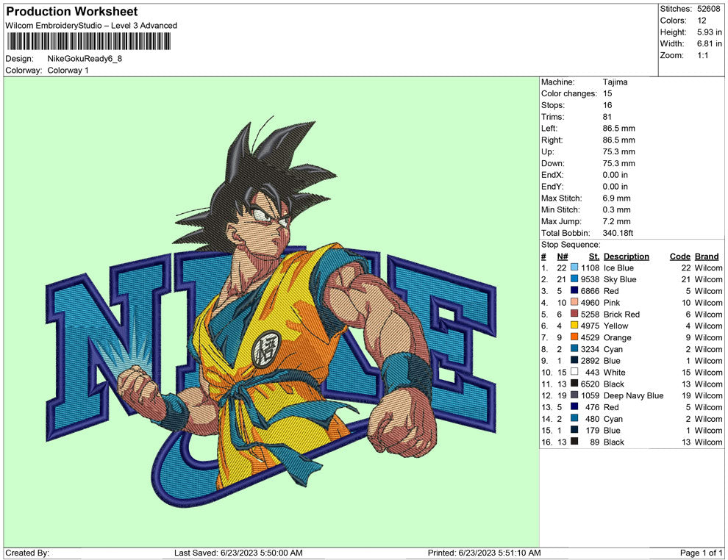Viewport: 728px width, 560px height.
Task: Select the Yellow color swatch
Action: point(574,326)
